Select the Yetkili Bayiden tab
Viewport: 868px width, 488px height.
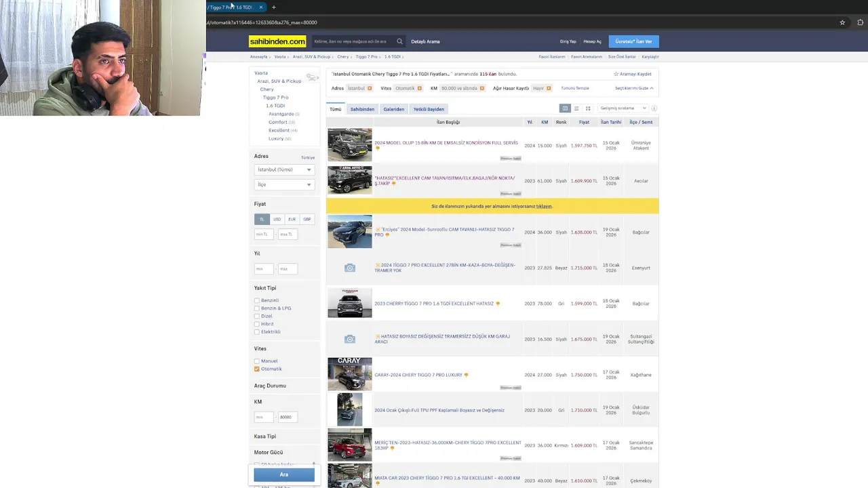click(x=429, y=109)
